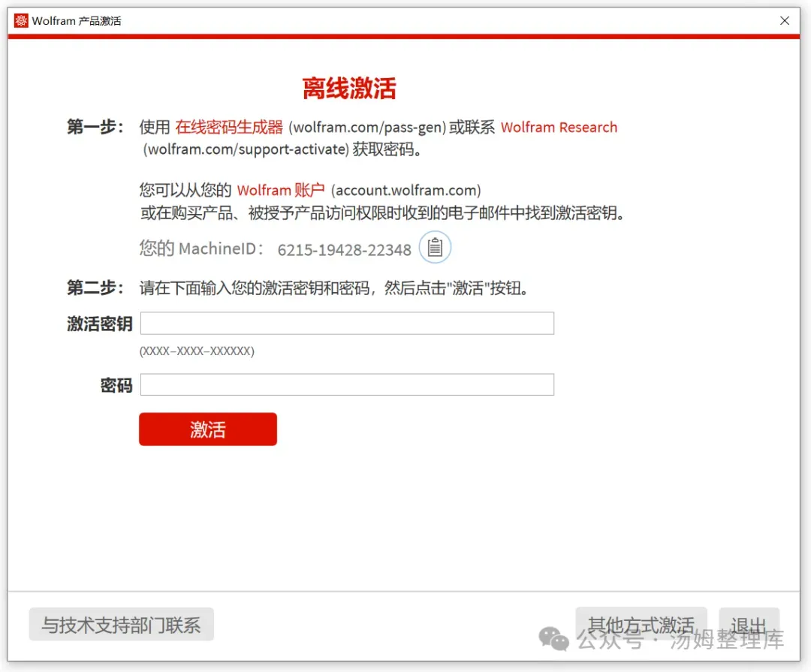Click the 第二步 label
The width and height of the screenshot is (811, 672).
(x=95, y=288)
